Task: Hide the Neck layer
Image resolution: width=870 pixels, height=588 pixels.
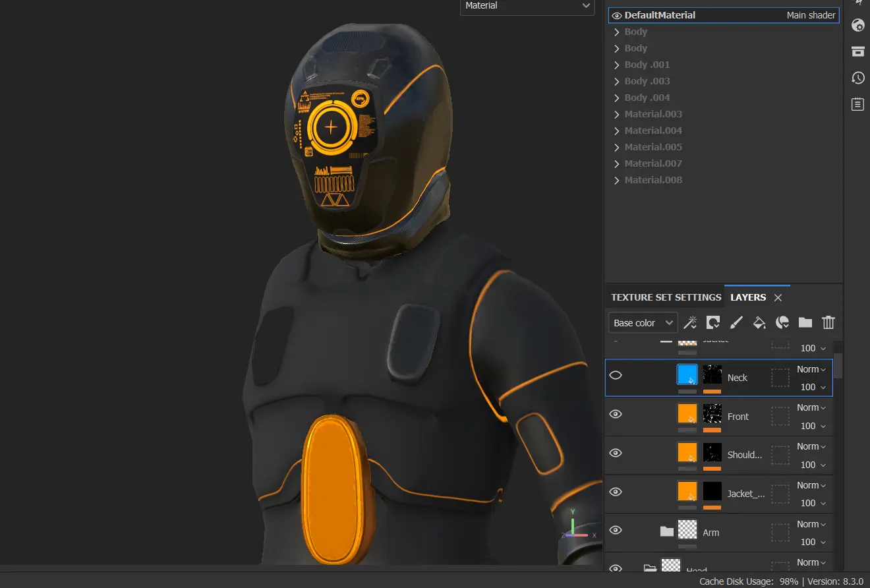Action: pos(616,376)
